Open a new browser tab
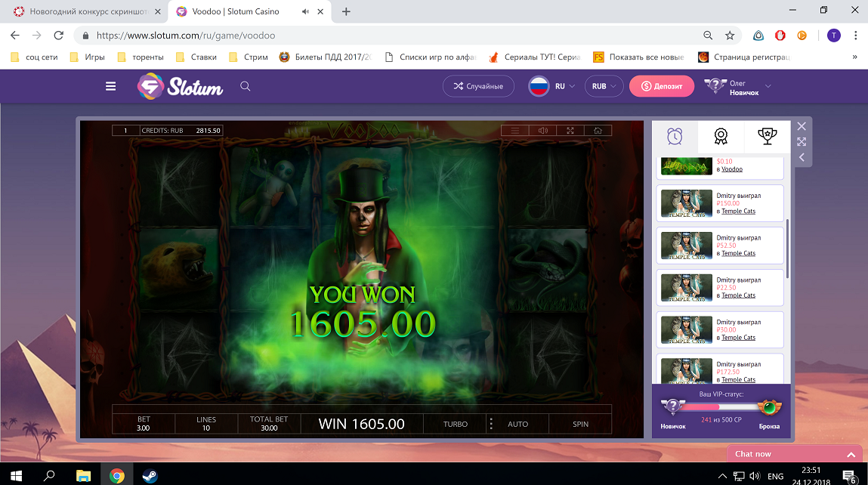The image size is (868, 485). [x=346, y=11]
